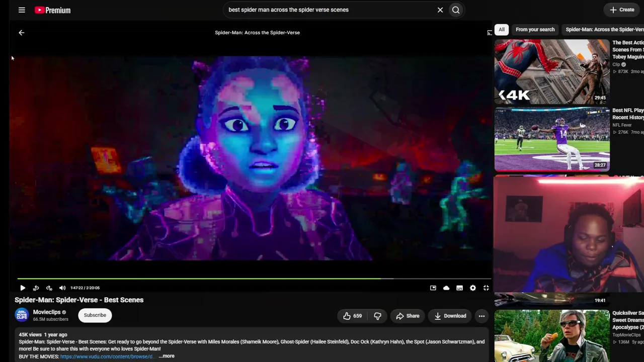This screenshot has height=362, width=644.
Task: Click the NFL Fever channel name
Action: coord(622,125)
